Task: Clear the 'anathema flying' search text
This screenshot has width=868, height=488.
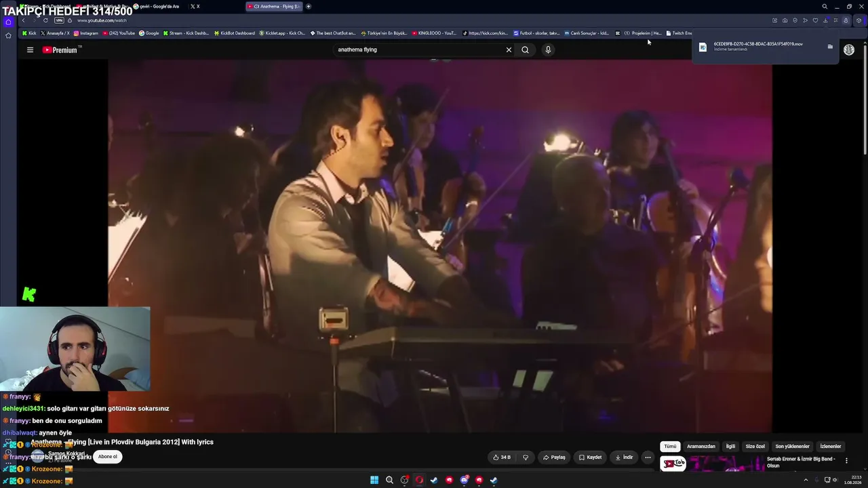Action: 509,49
